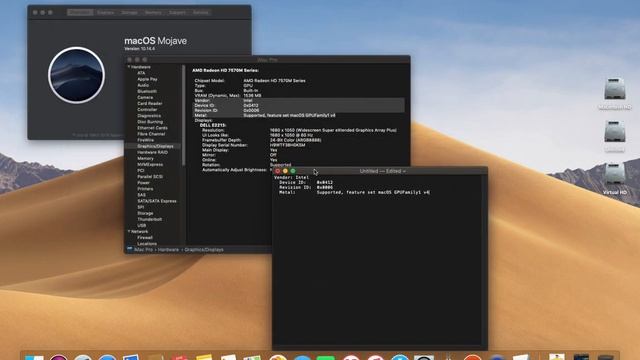The width and height of the screenshot is (640, 360).
Task: Select Audio in the Hardware list
Action: pyautogui.click(x=143, y=85)
